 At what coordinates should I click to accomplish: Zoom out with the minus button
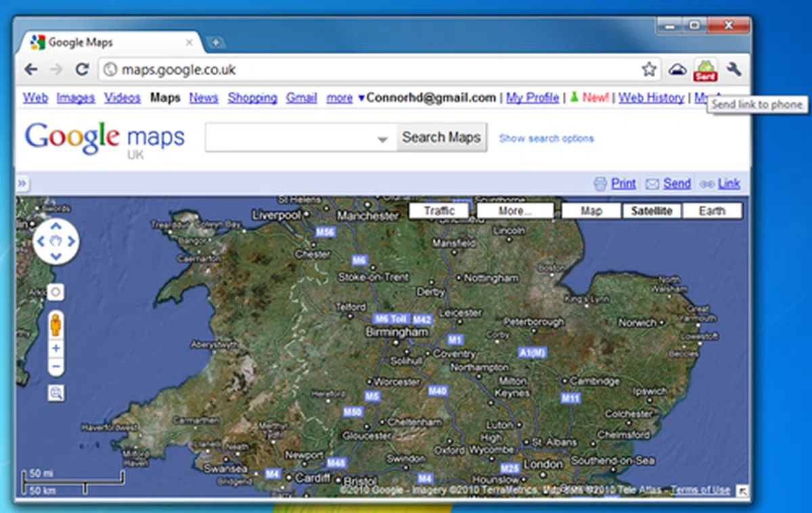click(x=56, y=367)
